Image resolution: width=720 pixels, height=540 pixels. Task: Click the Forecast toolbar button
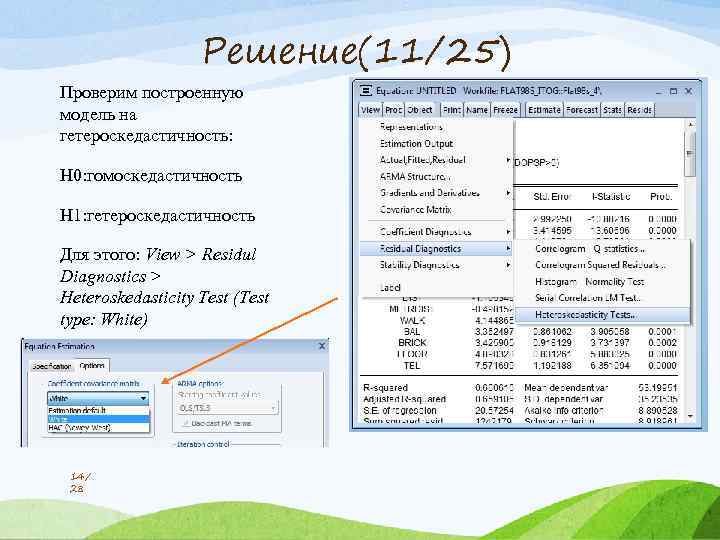click(582, 110)
